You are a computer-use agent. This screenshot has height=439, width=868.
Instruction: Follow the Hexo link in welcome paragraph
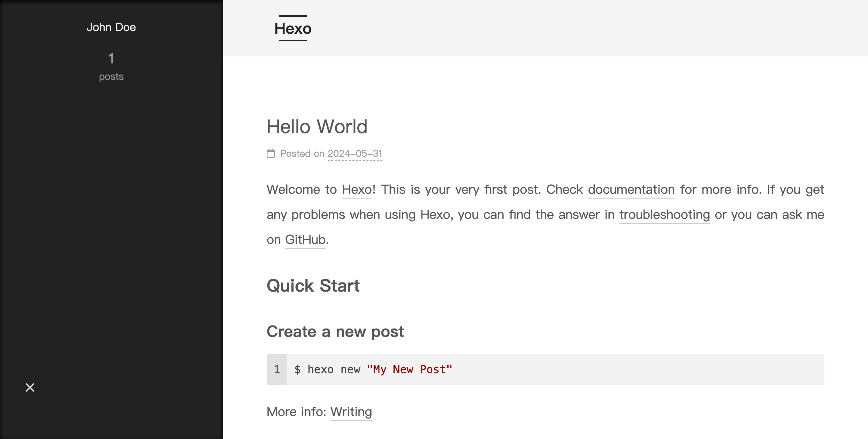point(357,190)
